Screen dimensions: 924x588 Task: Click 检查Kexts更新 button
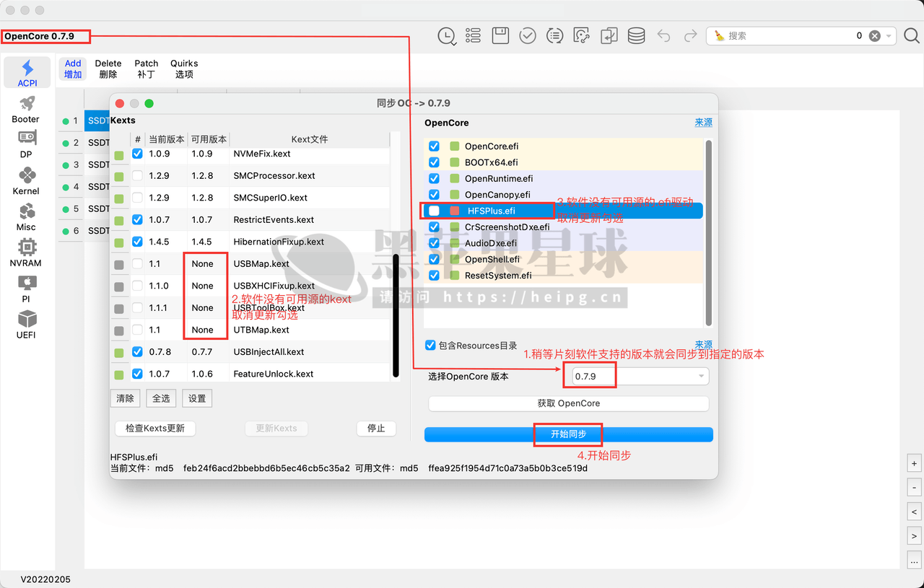tap(155, 429)
